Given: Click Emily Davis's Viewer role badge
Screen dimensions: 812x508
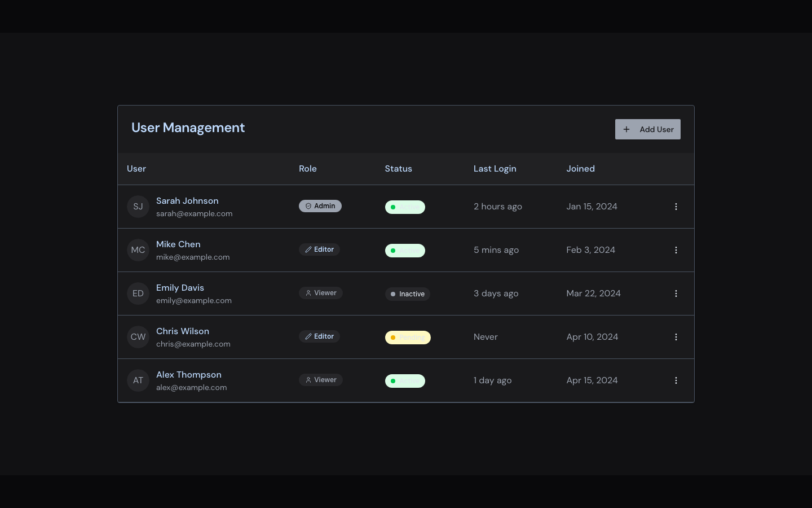Looking at the screenshot, I should pos(320,293).
